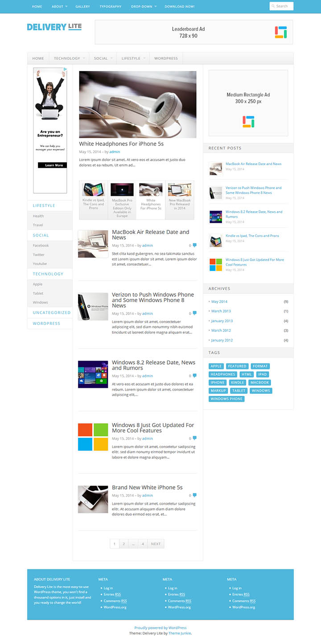321x644 pixels.
Task: Select the MARKUP tag
Action: pos(218,391)
